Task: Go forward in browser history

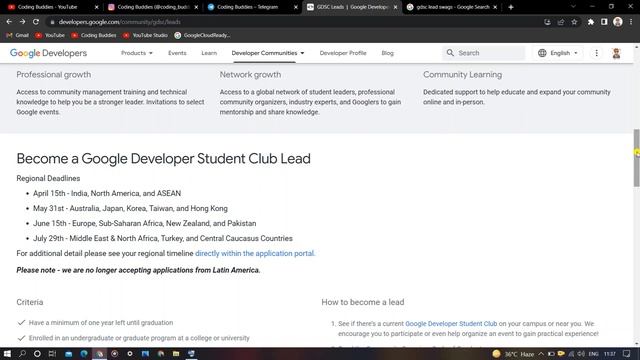Action: (22, 22)
